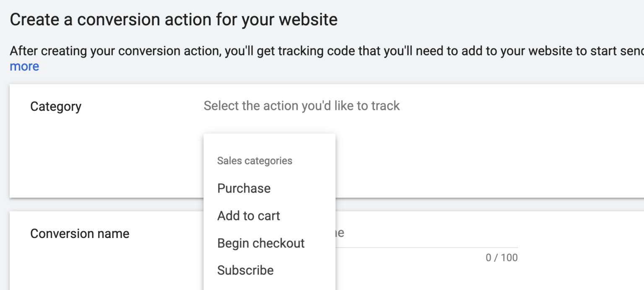Click the page heading for conversion actions
This screenshot has width=644, height=290.
(x=174, y=19)
